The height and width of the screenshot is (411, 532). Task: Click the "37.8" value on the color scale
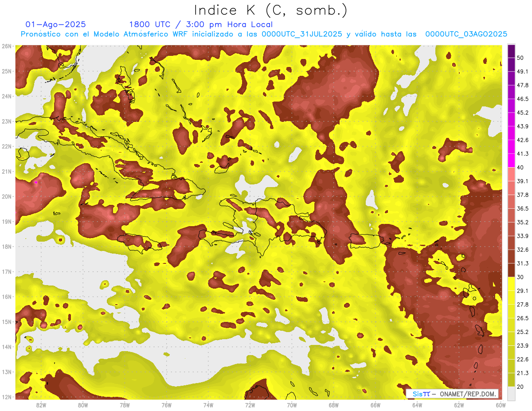[x=522, y=195]
